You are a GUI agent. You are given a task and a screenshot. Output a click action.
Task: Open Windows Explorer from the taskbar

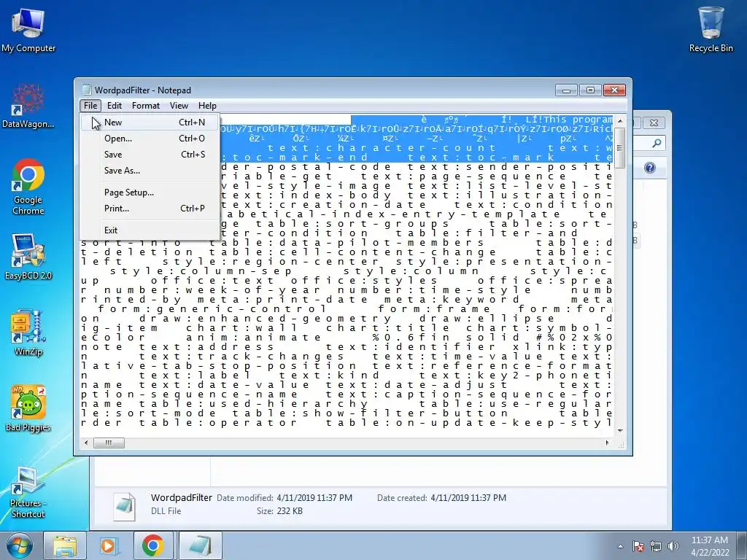65,545
